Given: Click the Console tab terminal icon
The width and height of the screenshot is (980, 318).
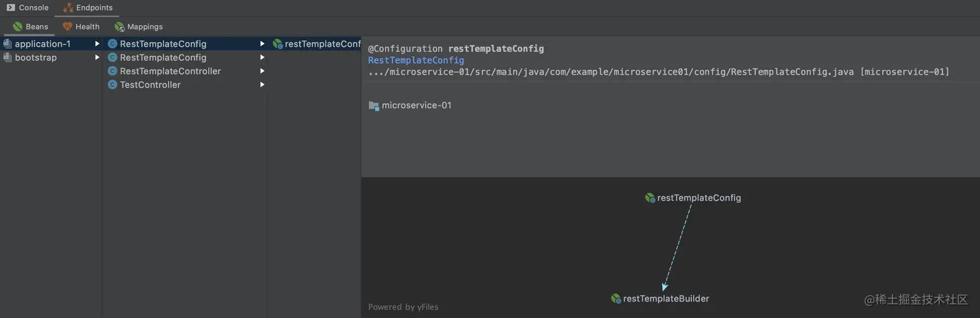Looking at the screenshot, I should pyautogui.click(x=11, y=8).
